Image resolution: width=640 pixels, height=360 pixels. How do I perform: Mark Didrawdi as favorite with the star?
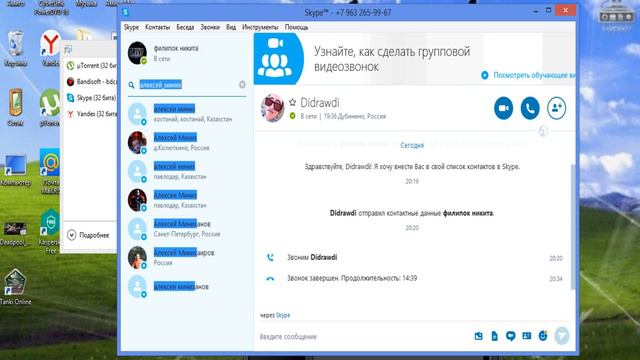[292, 102]
